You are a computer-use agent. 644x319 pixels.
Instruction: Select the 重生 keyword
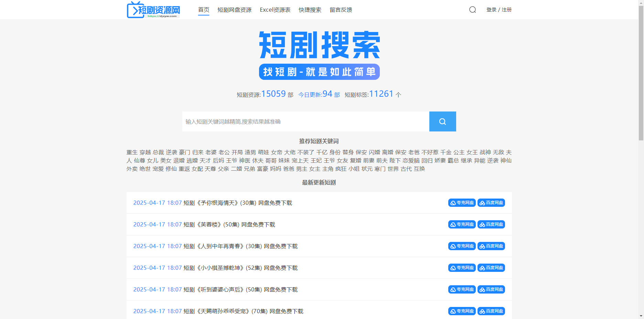pos(132,152)
